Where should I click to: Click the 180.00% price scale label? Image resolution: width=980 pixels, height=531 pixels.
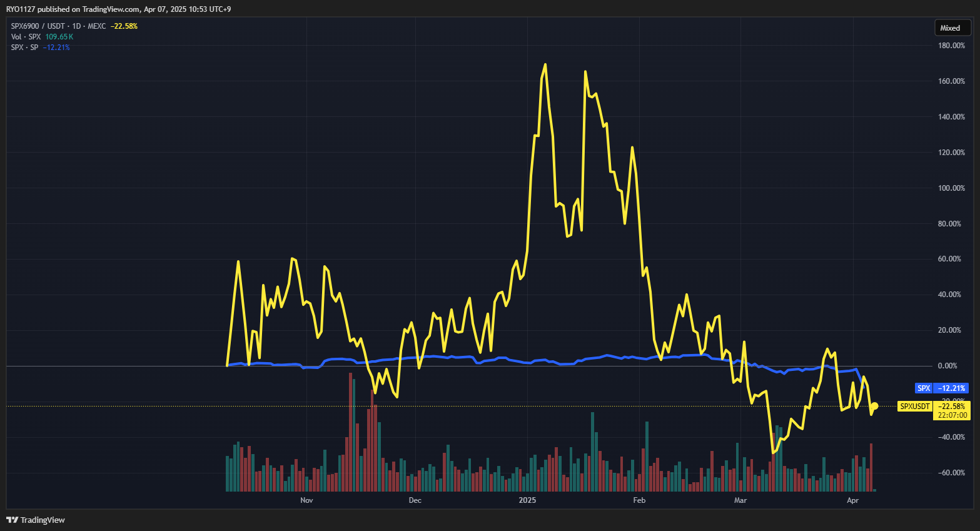(951, 46)
